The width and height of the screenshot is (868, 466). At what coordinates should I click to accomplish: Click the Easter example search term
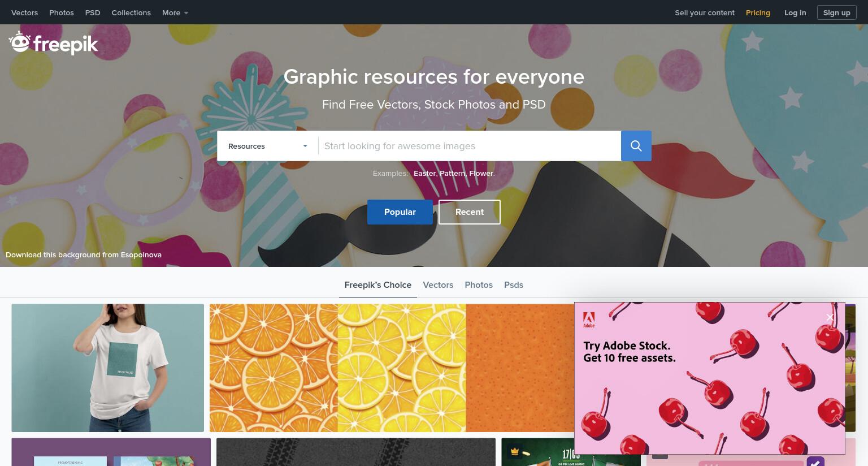tap(424, 174)
